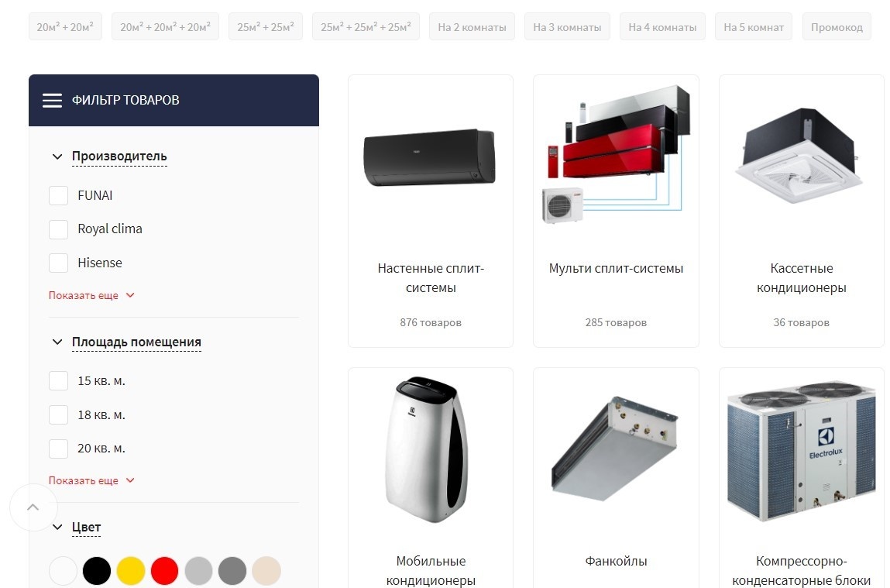Open the multi split-systems product image
The width and height of the screenshot is (890, 588).
(x=616, y=155)
